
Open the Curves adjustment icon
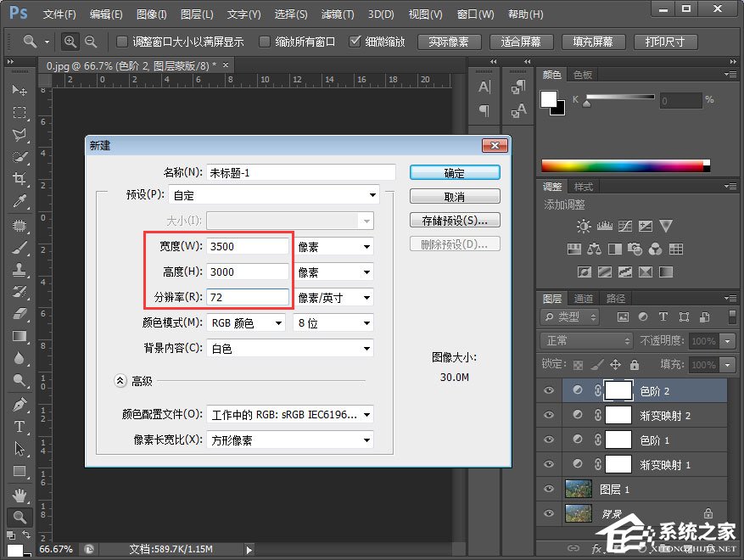625,227
